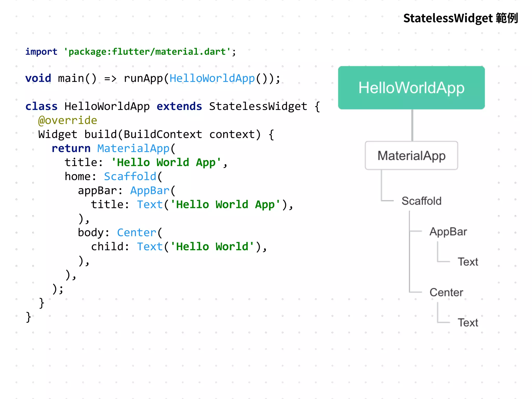This screenshot has height=399, width=532.
Task: Click the Text node under Center
Action: pos(468,322)
